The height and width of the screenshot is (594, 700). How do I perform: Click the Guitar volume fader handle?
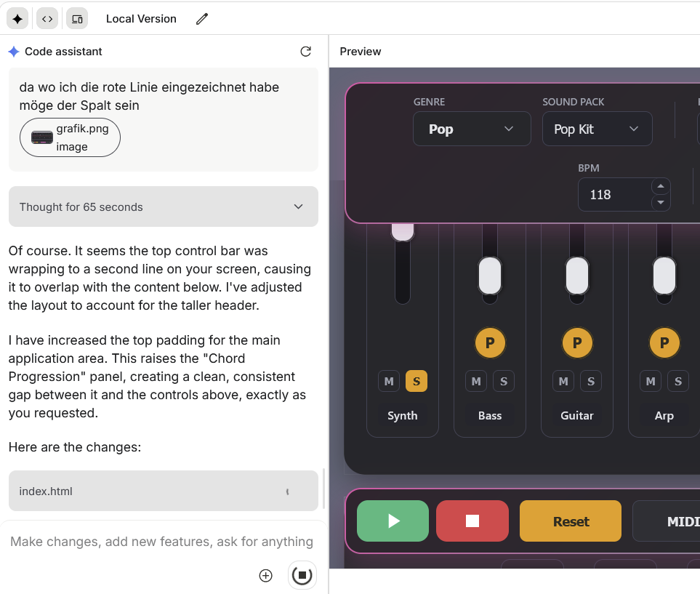[576, 276]
